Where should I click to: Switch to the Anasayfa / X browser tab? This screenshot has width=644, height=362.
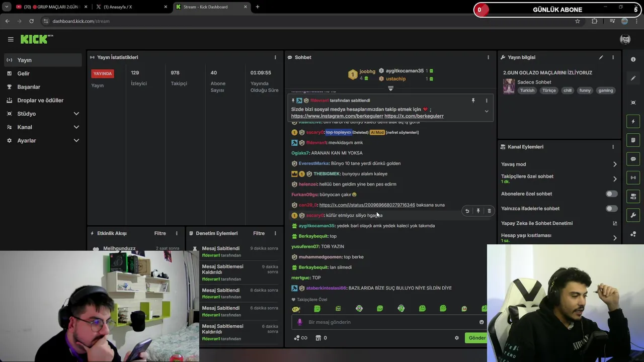pos(132,7)
